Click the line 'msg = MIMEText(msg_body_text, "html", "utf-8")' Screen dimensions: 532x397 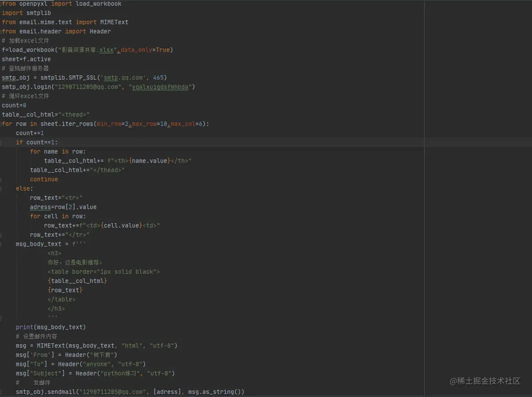point(97,346)
